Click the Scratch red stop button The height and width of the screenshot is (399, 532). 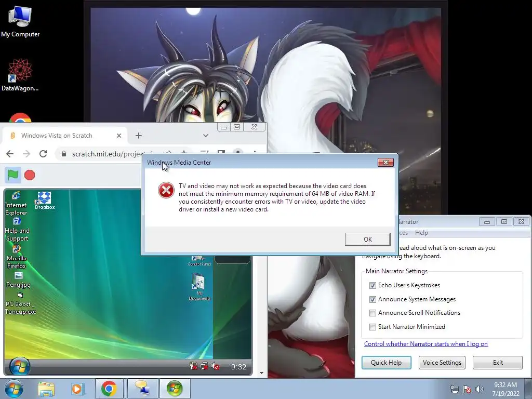click(x=30, y=175)
